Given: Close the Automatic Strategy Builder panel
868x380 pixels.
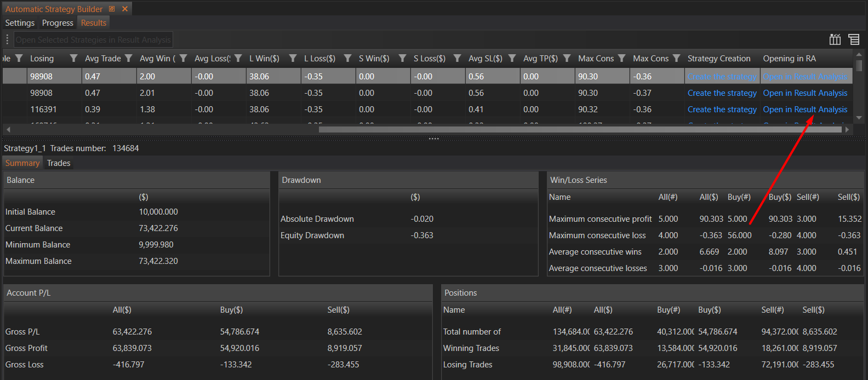Looking at the screenshot, I should point(125,9).
